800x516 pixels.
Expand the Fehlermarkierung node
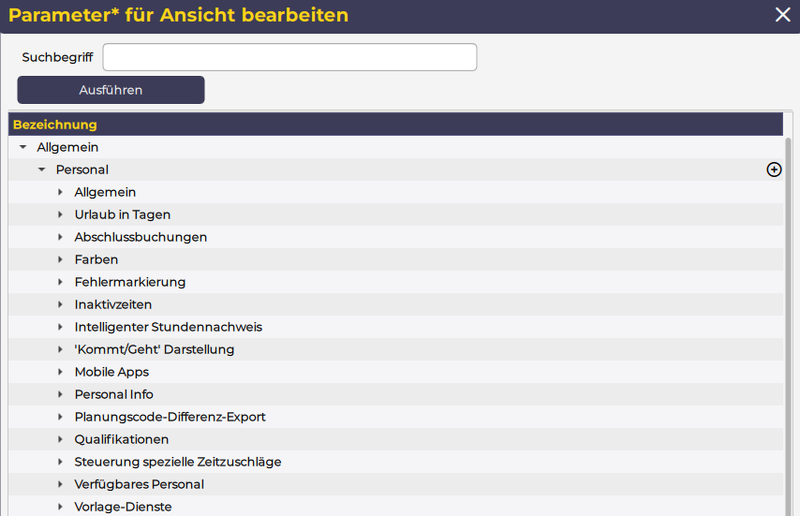click(x=61, y=283)
